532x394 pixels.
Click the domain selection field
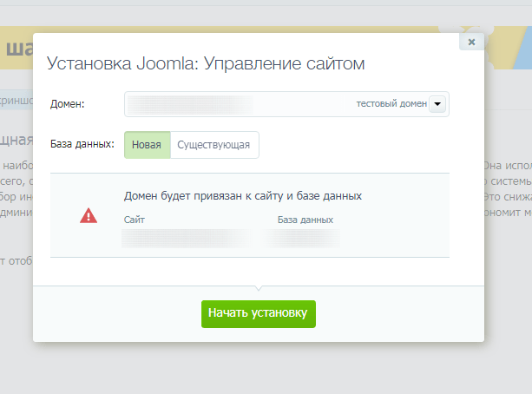286,104
